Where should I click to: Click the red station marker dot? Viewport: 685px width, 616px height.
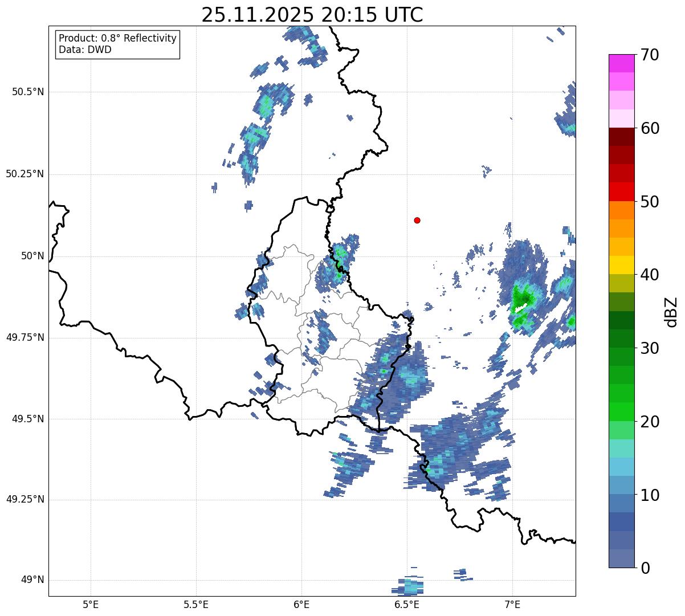(417, 220)
